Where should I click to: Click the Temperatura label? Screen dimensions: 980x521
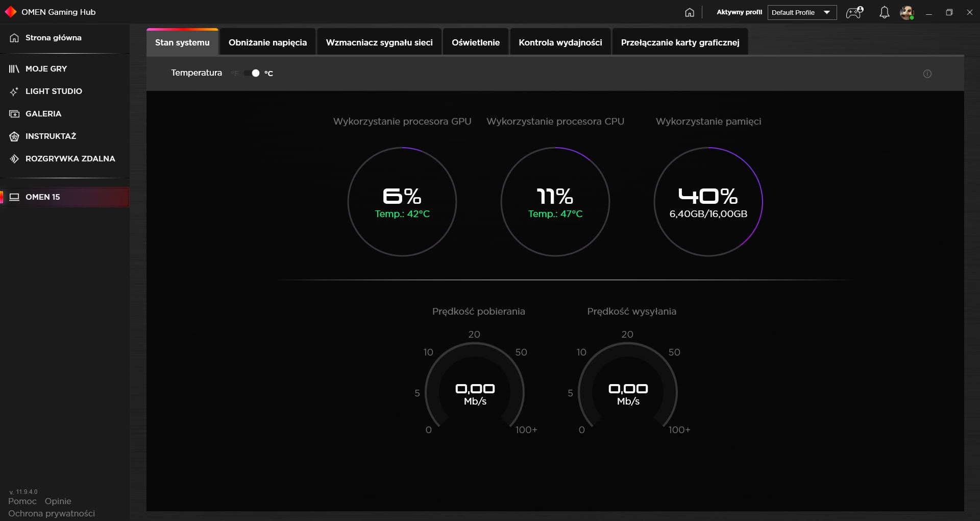197,73
